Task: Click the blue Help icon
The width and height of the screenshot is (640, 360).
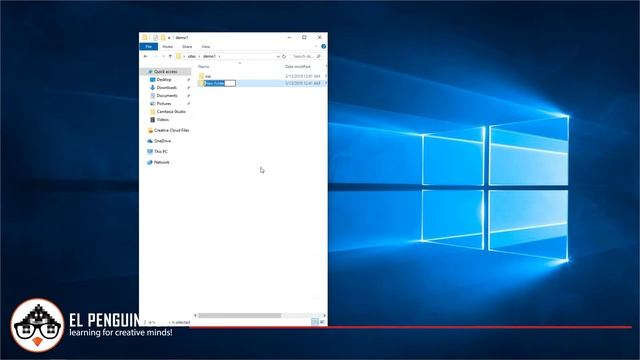Action: pyautogui.click(x=323, y=47)
